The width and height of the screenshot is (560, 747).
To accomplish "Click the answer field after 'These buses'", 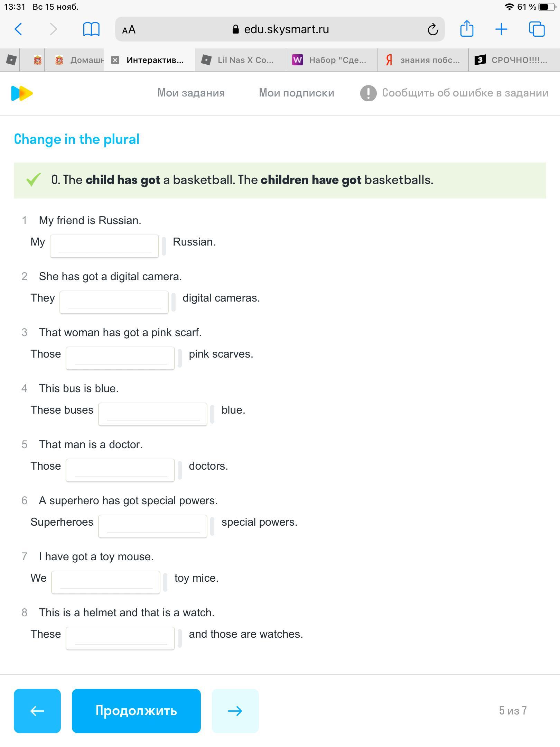I will tap(153, 414).
